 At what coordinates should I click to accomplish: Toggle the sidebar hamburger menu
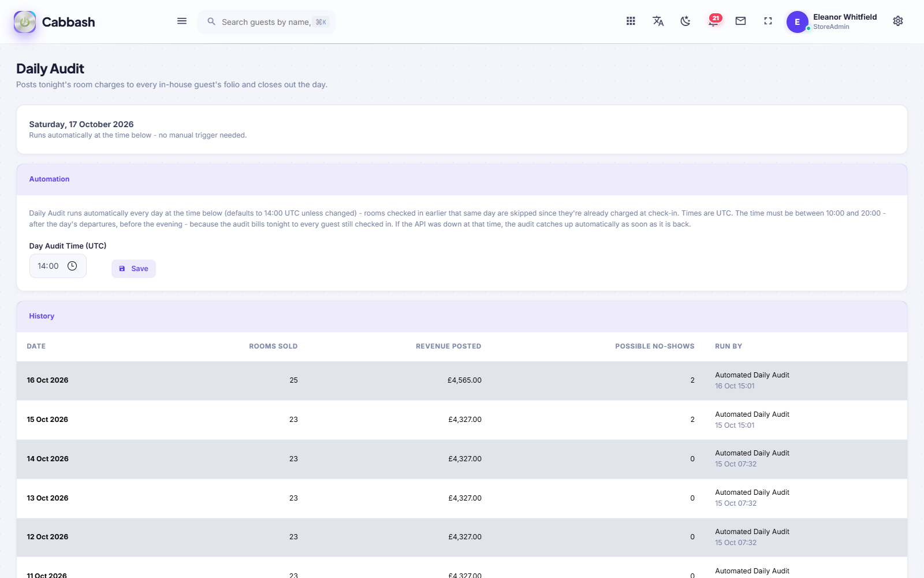pyautogui.click(x=182, y=21)
